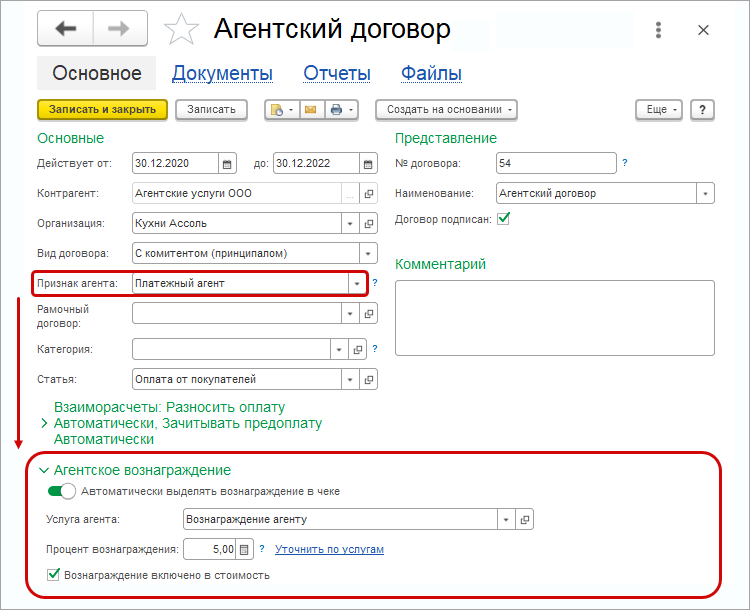Viewport: 750px width, 610px height.
Task: Open the Вид договора dropdown
Action: 368,254
